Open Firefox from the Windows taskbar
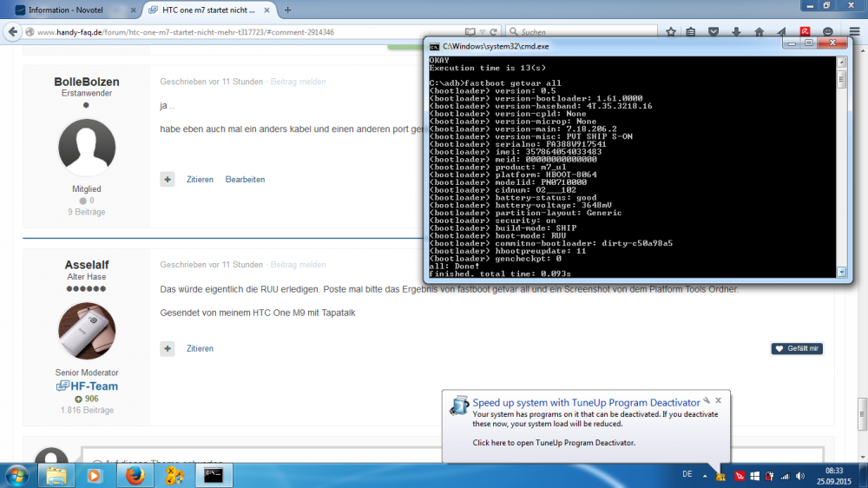868x488 pixels. [x=134, y=475]
